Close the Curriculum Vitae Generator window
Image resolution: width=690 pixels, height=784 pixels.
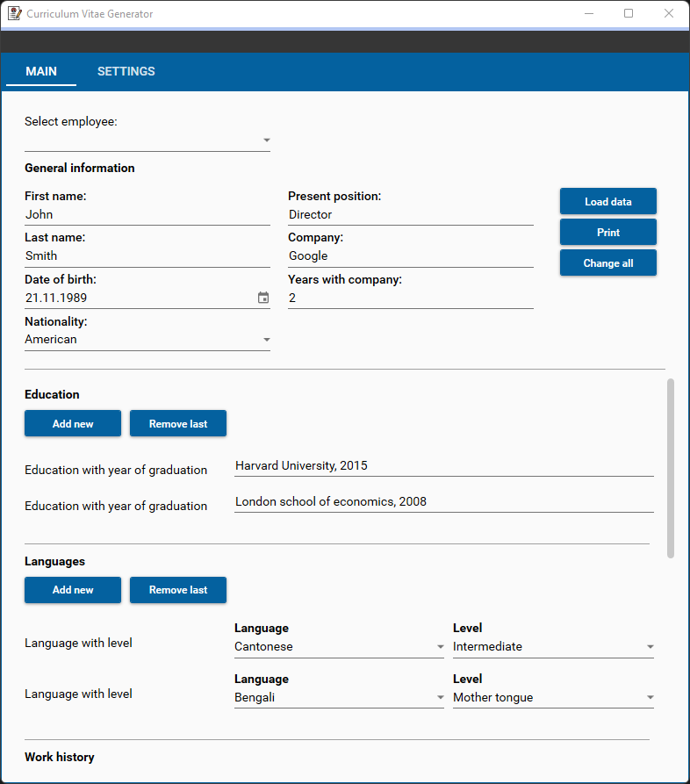(669, 13)
